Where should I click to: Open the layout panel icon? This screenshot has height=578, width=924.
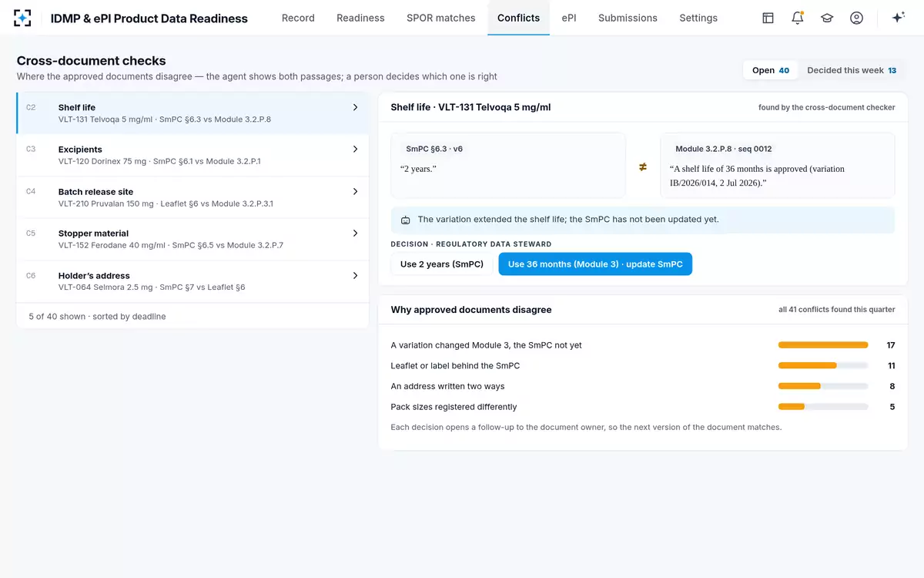(x=768, y=18)
